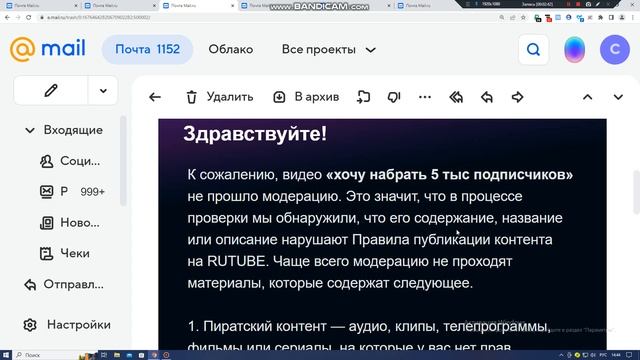Open the Windows Start button
The height and width of the screenshot is (360, 640).
pos(6,355)
